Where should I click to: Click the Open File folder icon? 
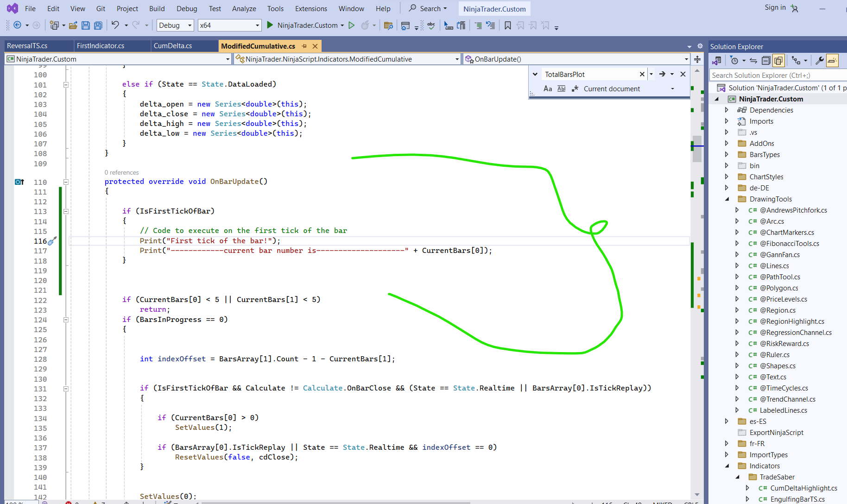[73, 25]
